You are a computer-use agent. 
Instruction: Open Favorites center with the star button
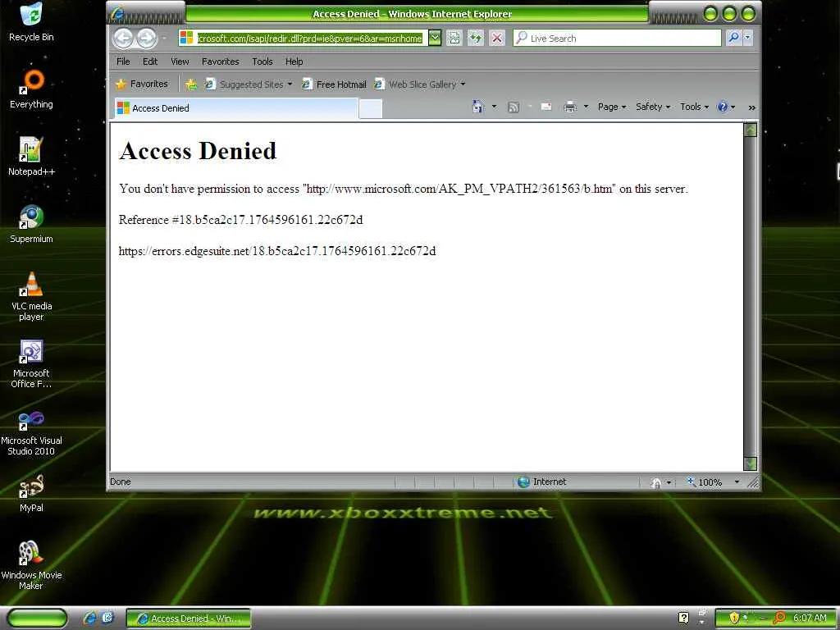(x=142, y=84)
